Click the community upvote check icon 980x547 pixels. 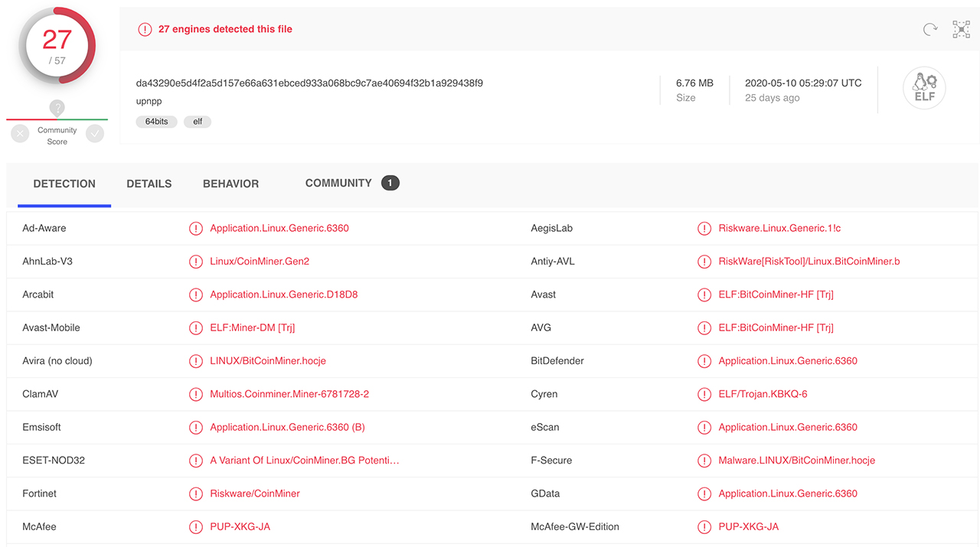point(95,133)
